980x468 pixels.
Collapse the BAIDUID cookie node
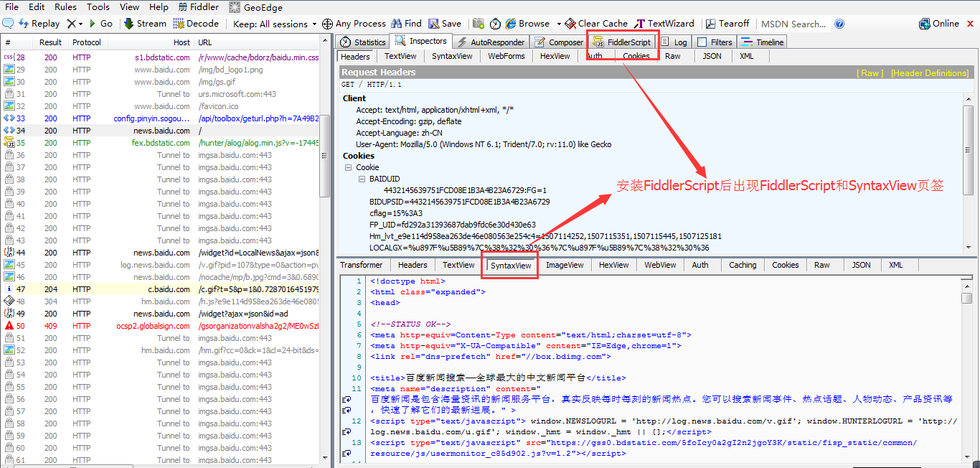coord(362,179)
